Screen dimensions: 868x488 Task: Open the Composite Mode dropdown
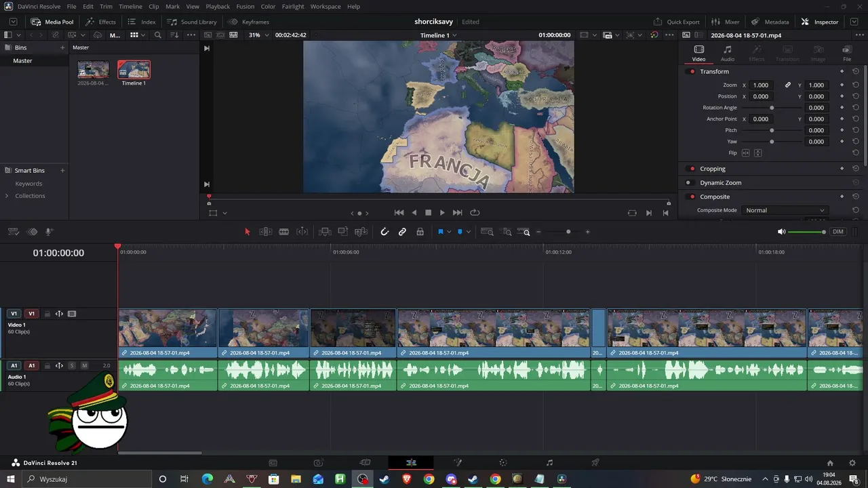pyautogui.click(x=785, y=210)
